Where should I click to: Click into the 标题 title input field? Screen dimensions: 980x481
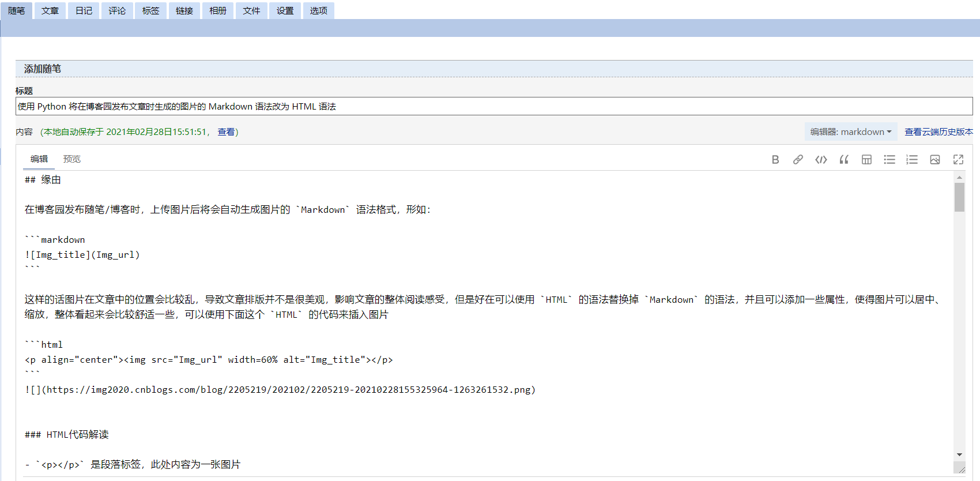(494, 106)
